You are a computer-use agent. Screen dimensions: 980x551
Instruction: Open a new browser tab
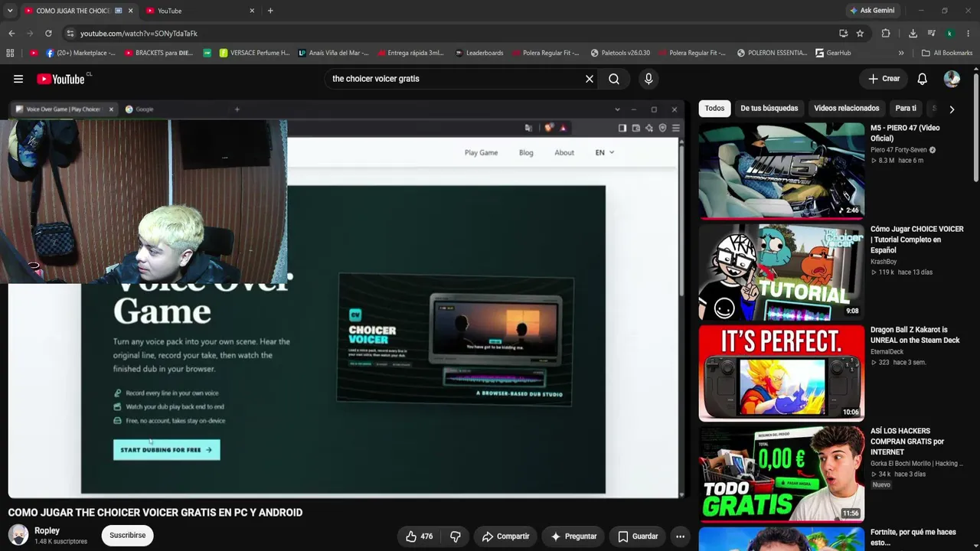tap(270, 11)
